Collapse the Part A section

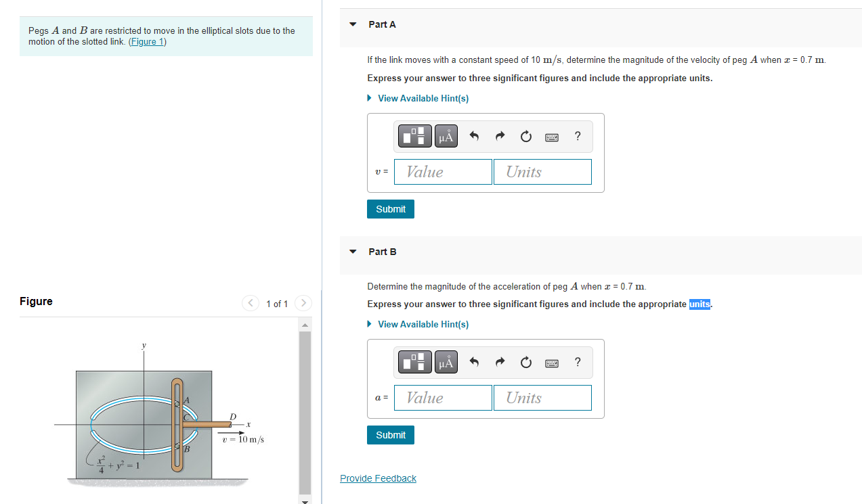tap(352, 24)
